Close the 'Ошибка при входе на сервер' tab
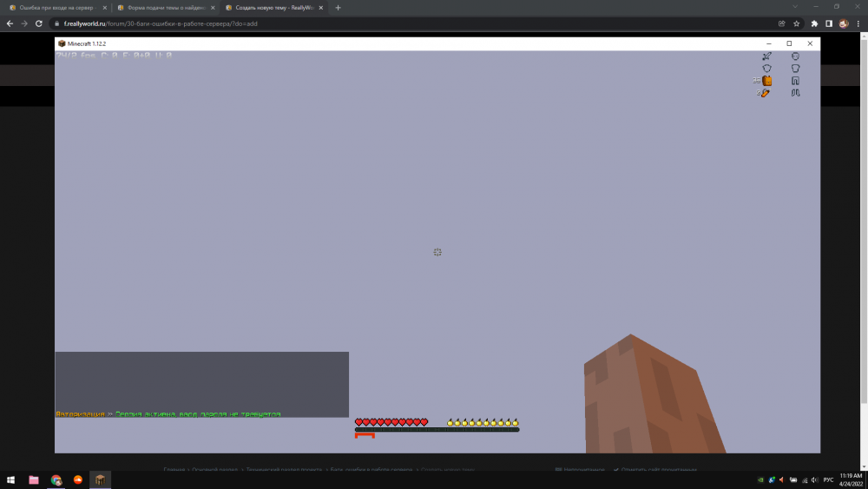Screen dimensions: 868x489 pyautogui.click(x=105, y=8)
